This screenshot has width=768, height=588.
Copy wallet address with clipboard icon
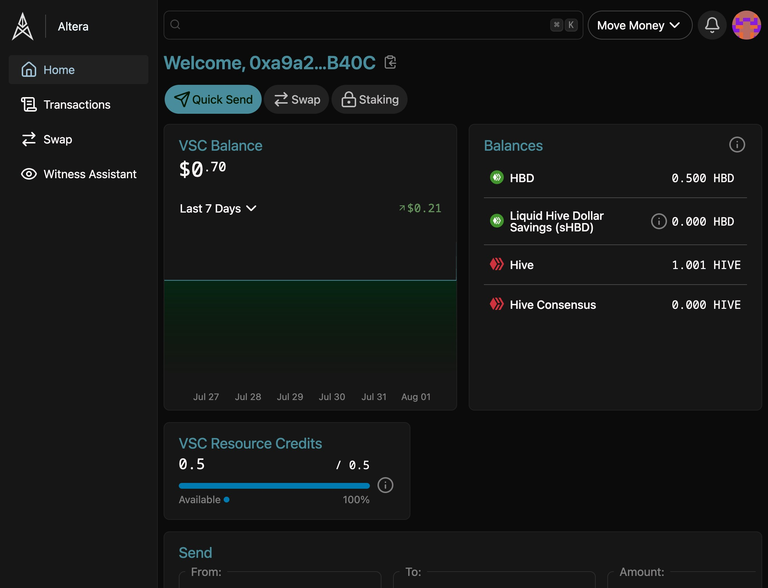[390, 62]
